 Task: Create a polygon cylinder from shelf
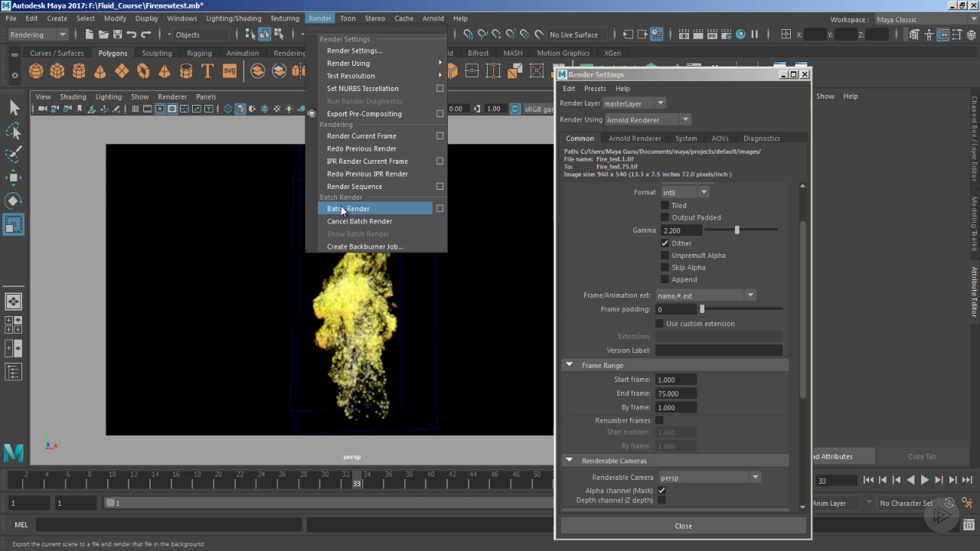[79, 71]
